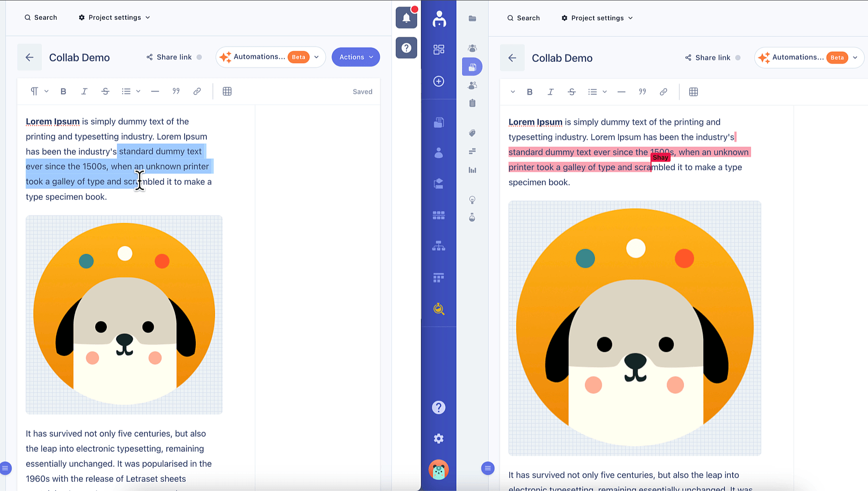
Task: Open settings gear in blue sidebar
Action: click(x=439, y=439)
